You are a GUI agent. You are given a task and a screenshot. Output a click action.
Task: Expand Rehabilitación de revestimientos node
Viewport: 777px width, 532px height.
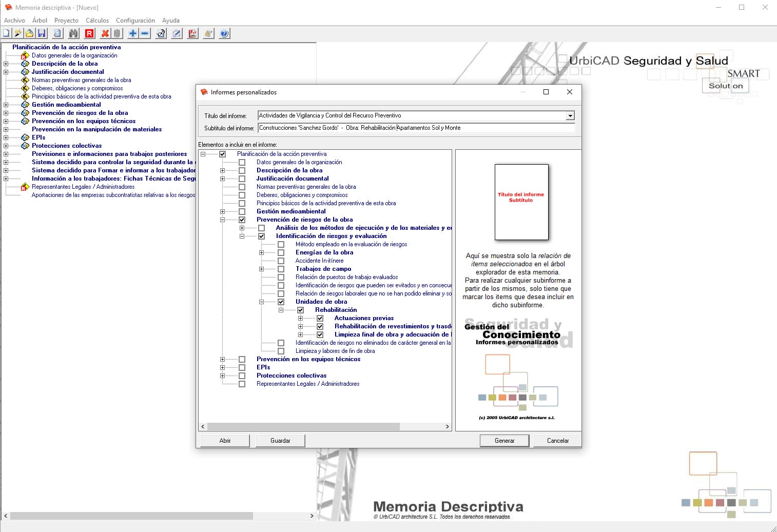301,326
